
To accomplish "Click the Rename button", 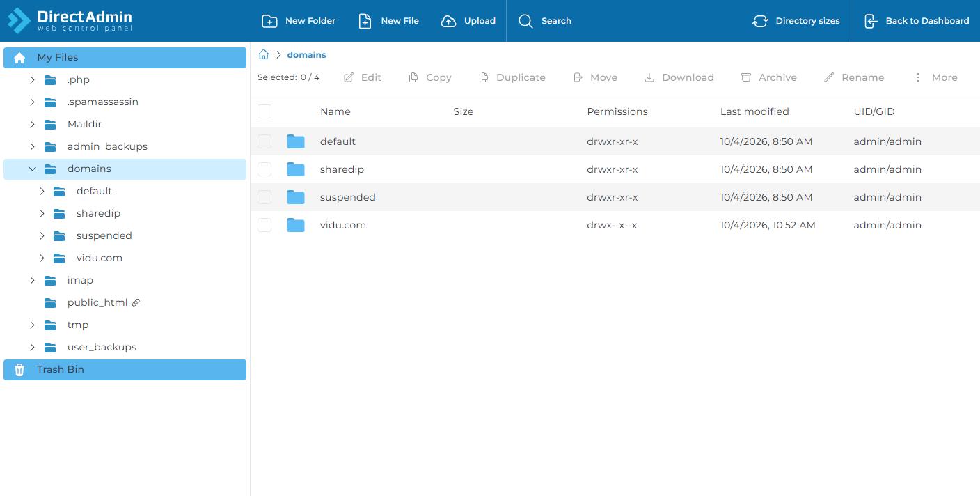I will point(854,77).
